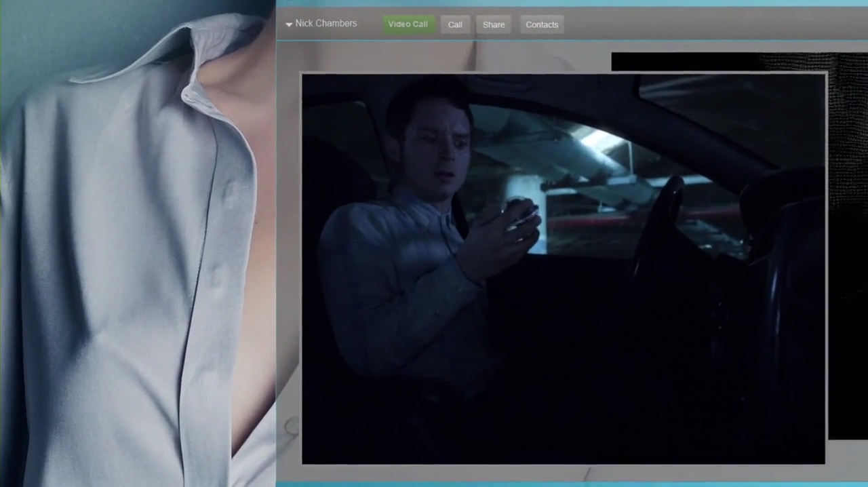Start a Video Call
This screenshot has height=487, width=868.
coord(408,24)
